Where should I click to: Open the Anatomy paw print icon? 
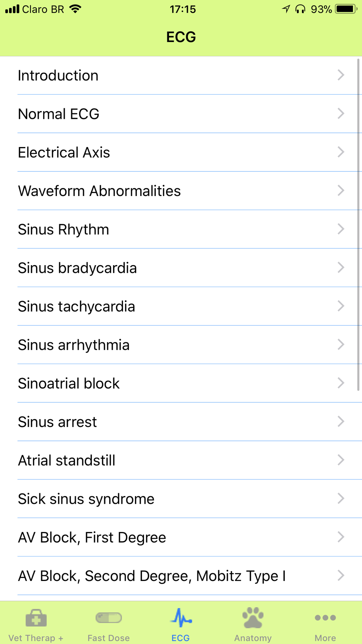coord(253,618)
